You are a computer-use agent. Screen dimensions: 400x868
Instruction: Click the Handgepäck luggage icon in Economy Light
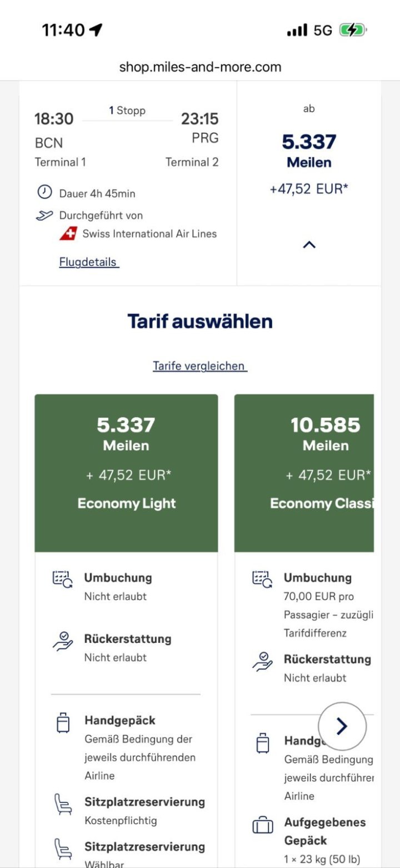(63, 723)
